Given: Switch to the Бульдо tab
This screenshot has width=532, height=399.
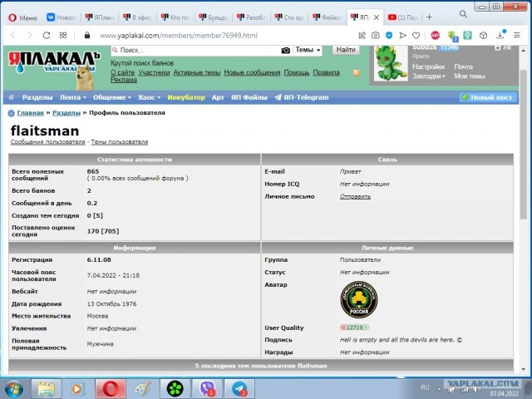Looking at the screenshot, I should [x=213, y=17].
